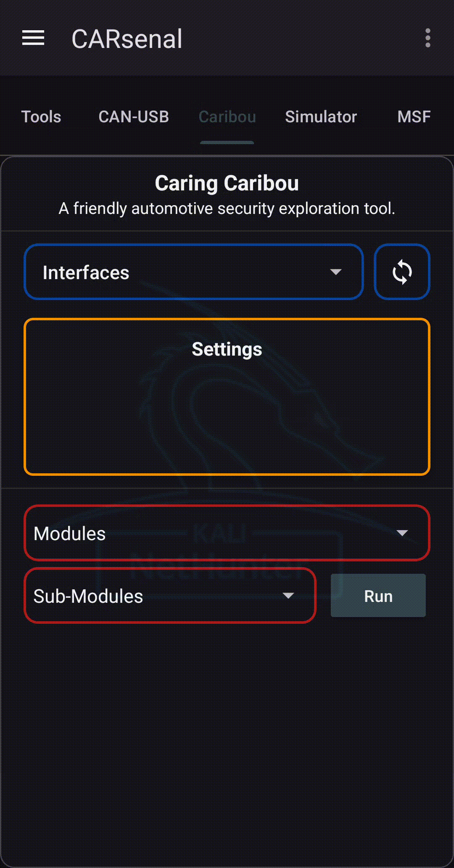The image size is (454, 868).
Task: Tap the Interfaces dropdown arrow
Action: [x=335, y=272]
